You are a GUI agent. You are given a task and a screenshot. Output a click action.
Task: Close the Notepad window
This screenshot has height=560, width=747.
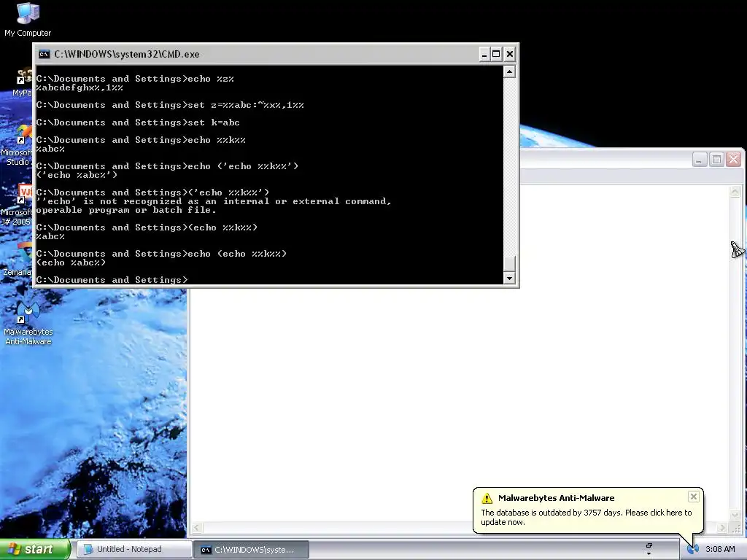click(x=733, y=159)
